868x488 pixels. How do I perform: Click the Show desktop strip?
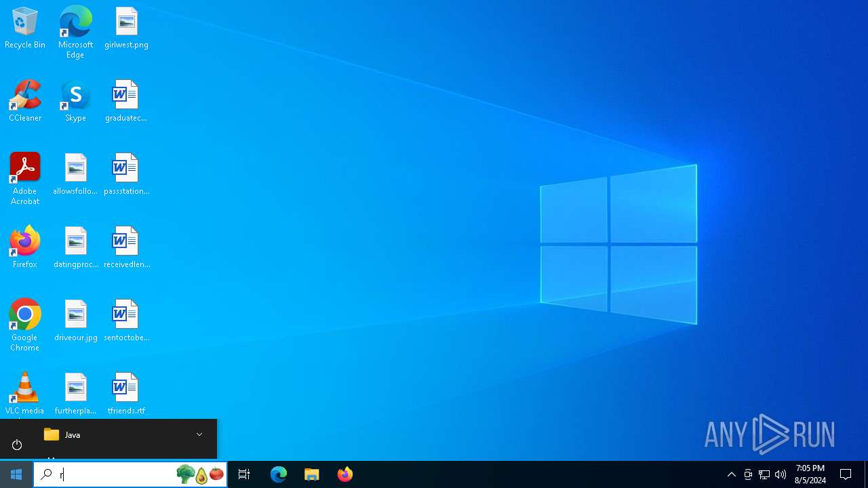(x=866, y=474)
